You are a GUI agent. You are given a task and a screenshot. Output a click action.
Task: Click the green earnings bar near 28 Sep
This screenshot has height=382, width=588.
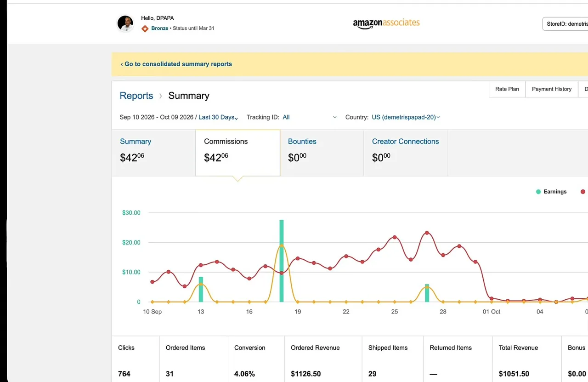pos(427,293)
